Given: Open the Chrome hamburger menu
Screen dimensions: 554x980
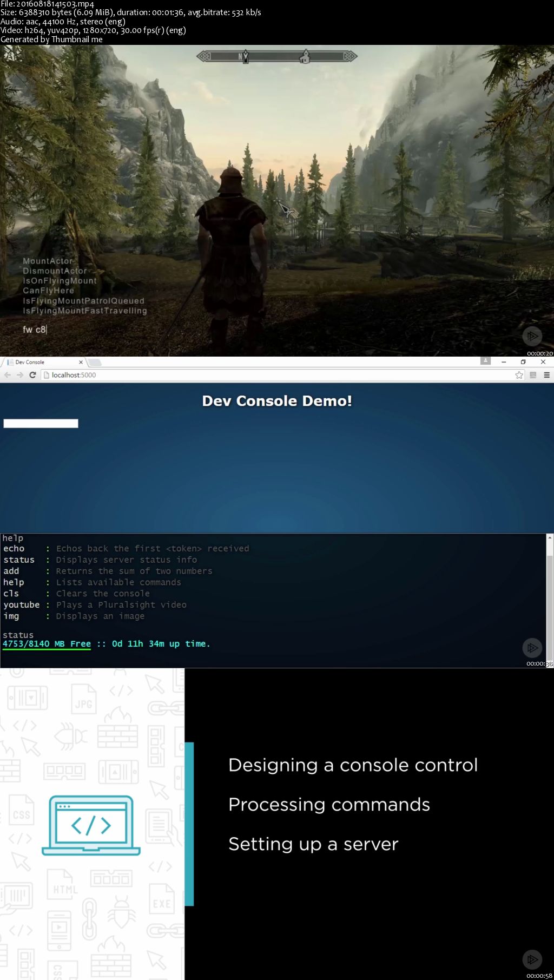Looking at the screenshot, I should [x=547, y=375].
